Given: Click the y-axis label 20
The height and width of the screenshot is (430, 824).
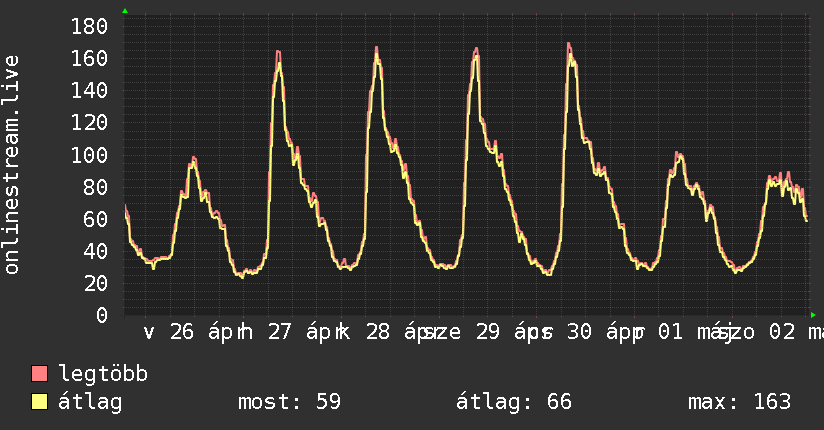Looking at the screenshot, I should click(x=96, y=283).
